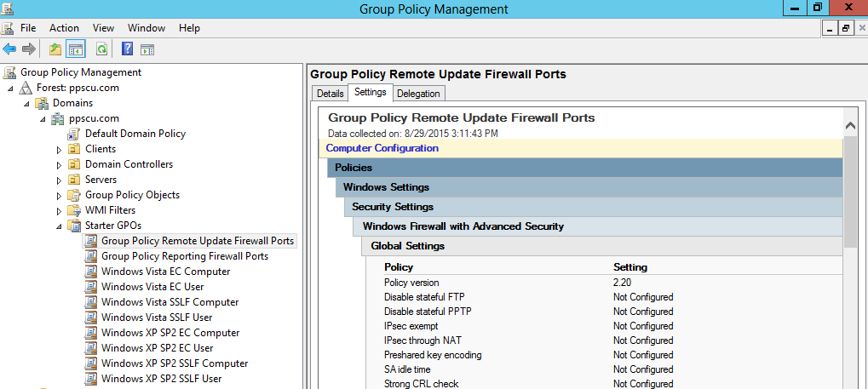The height and width of the screenshot is (389, 868).
Task: Click the IPsec through NAT policy row
Action: 612,340
